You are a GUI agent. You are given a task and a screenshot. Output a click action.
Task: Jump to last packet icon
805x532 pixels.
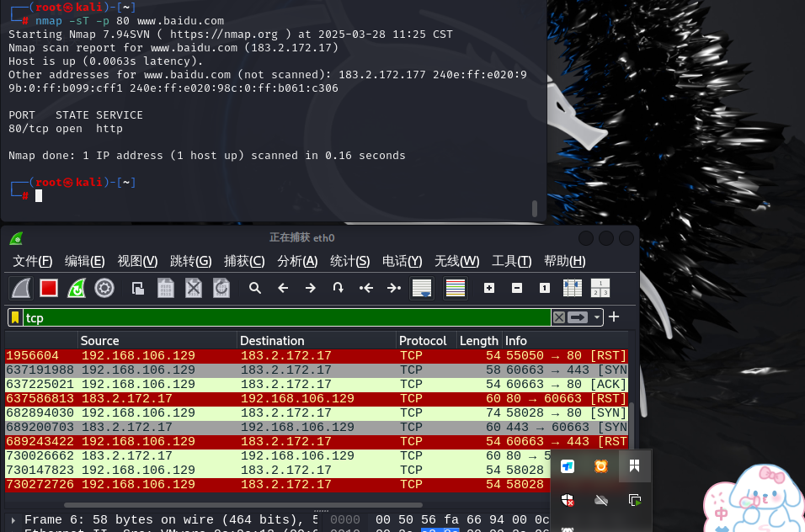(x=394, y=289)
